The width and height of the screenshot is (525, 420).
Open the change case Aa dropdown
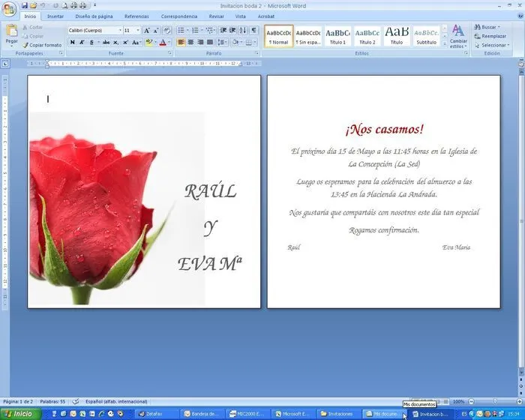pos(136,42)
